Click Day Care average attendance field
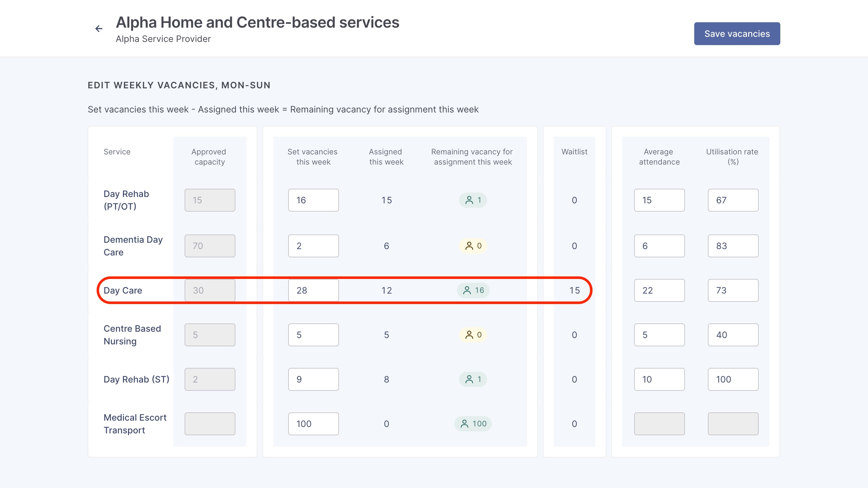The height and width of the screenshot is (488, 868). click(x=659, y=290)
